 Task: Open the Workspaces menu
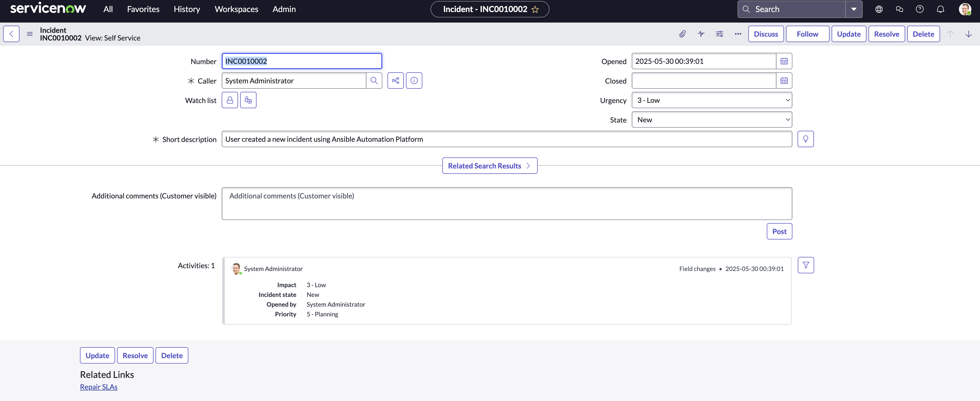(x=236, y=9)
